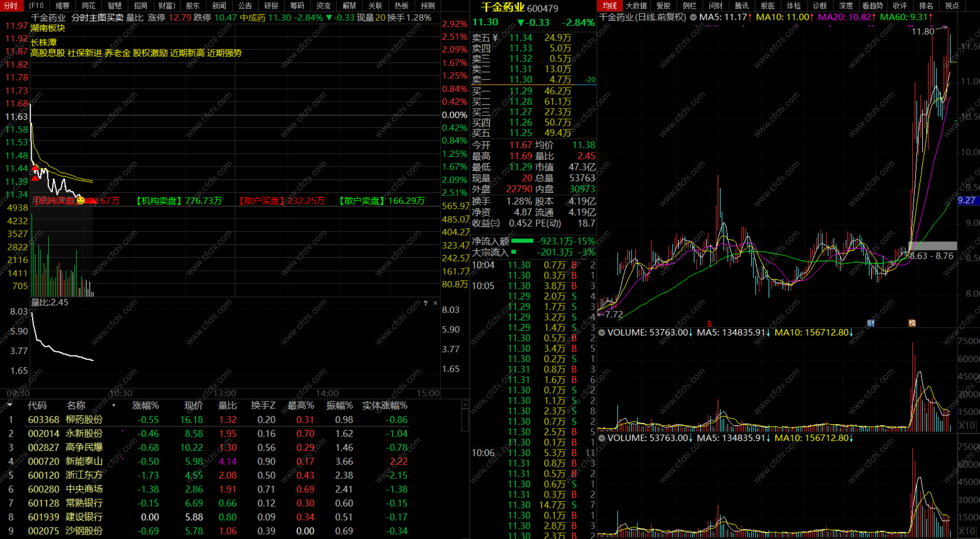This screenshot has height=539, width=980.
Task: Click the 榜 ranking marker icon on K-line
Action: click(912, 323)
